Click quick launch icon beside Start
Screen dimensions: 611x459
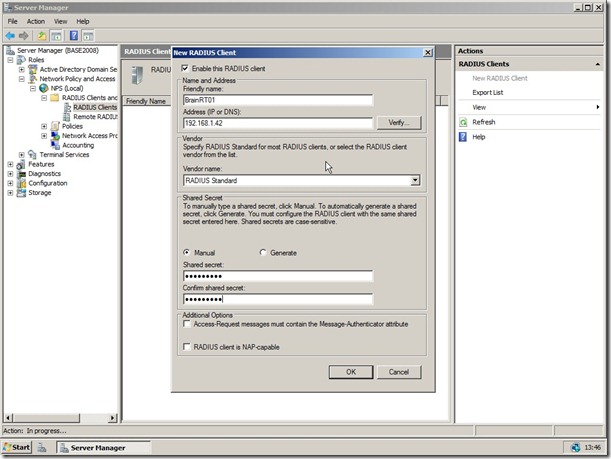click(x=42, y=448)
